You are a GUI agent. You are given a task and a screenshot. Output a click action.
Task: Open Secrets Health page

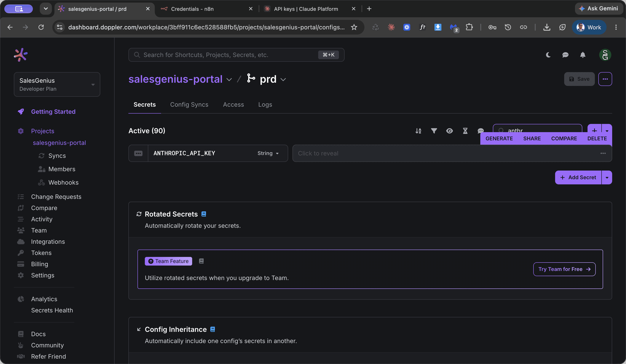click(52, 310)
